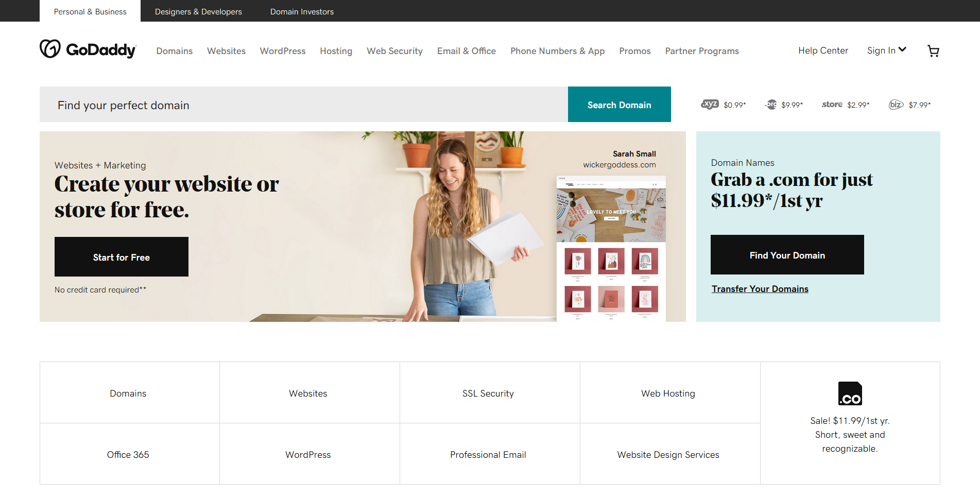
Task: Open the Hosting menu
Action: coord(336,51)
